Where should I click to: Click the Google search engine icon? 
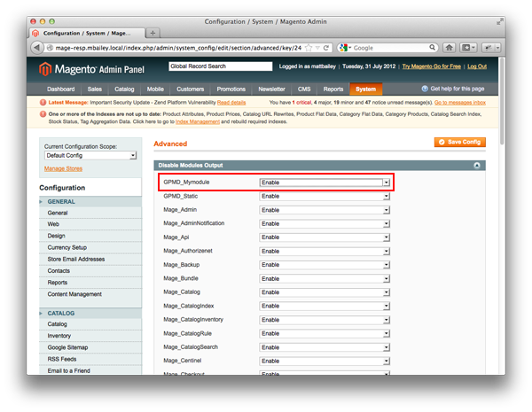pyautogui.click(x=343, y=48)
